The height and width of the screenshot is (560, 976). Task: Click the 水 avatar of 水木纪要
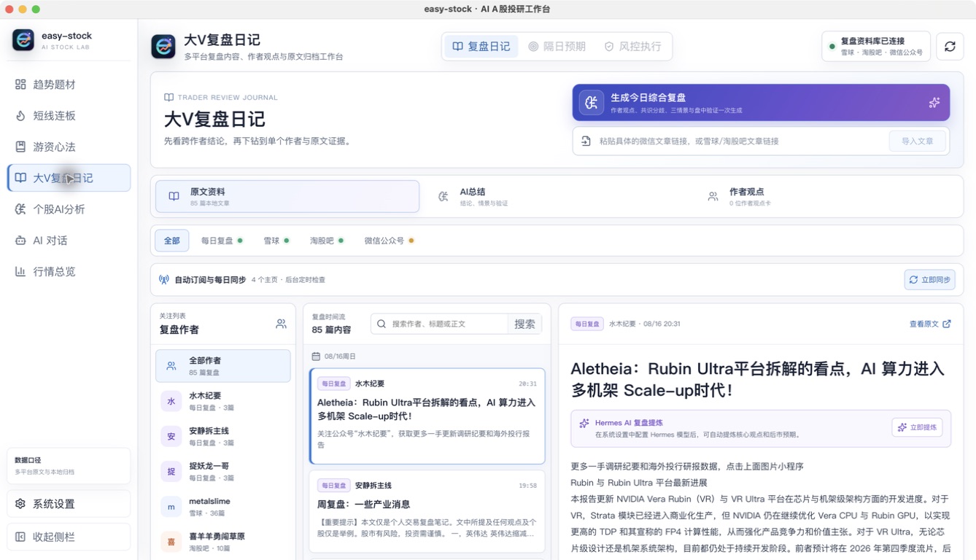171,401
